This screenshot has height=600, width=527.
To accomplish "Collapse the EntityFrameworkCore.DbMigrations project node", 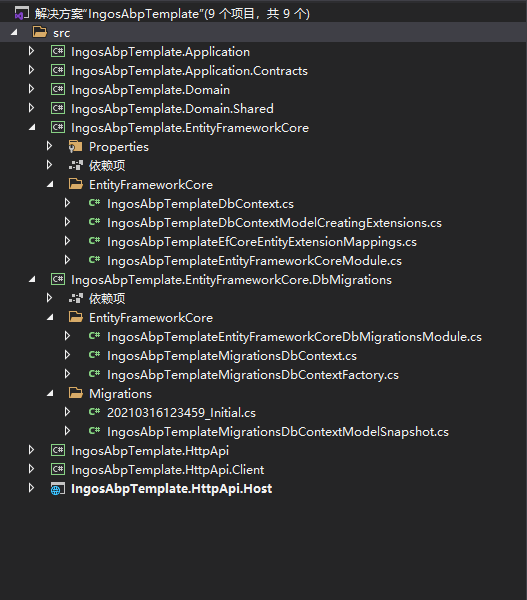I will (32, 279).
